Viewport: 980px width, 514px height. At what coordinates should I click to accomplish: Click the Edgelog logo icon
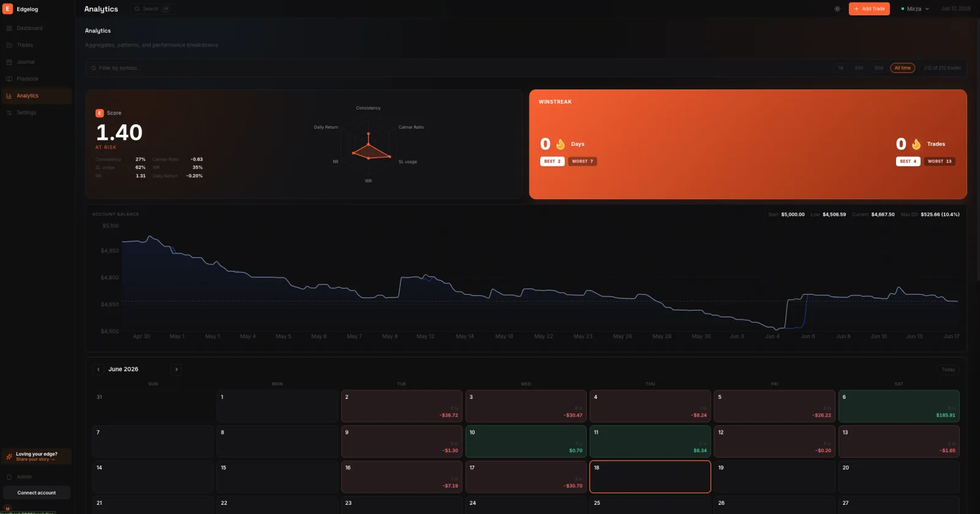(x=8, y=9)
